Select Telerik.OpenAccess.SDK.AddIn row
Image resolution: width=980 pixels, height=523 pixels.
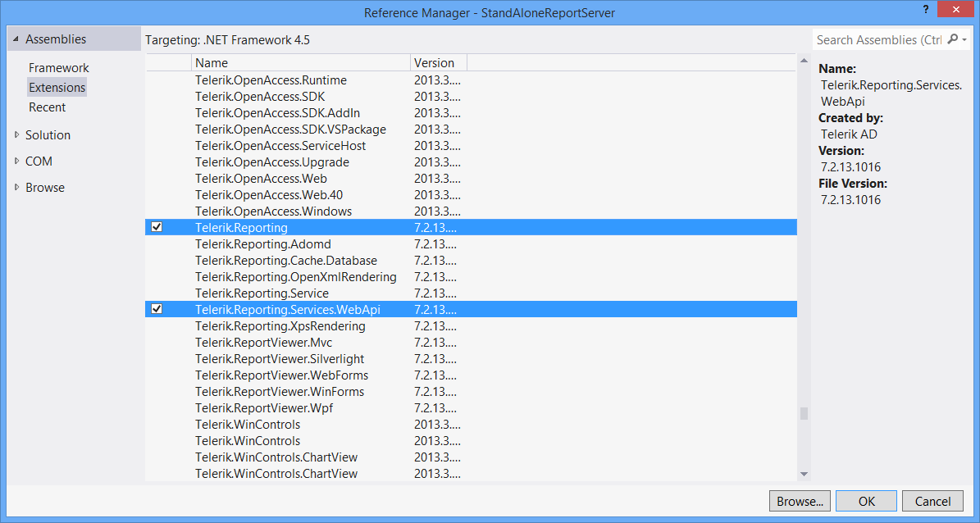472,112
